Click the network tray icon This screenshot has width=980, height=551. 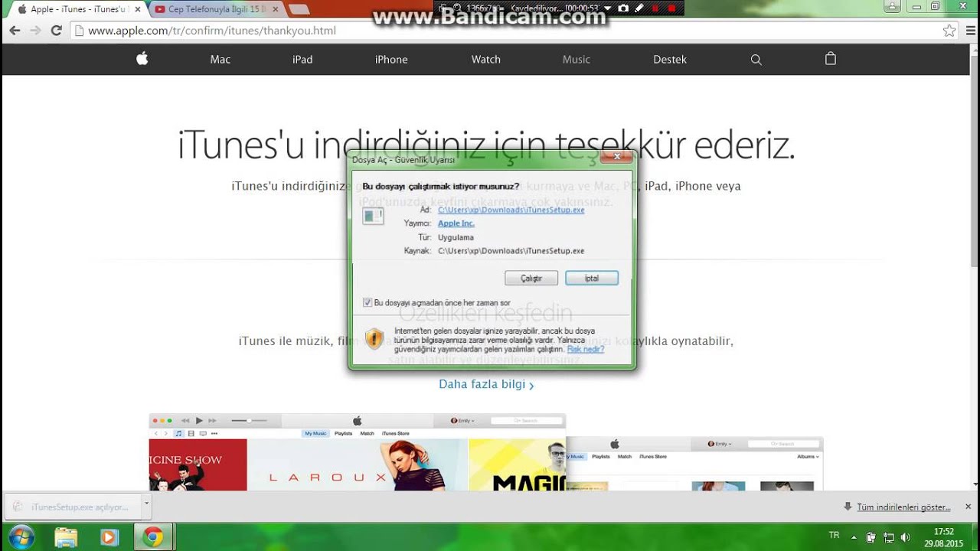coord(888,536)
